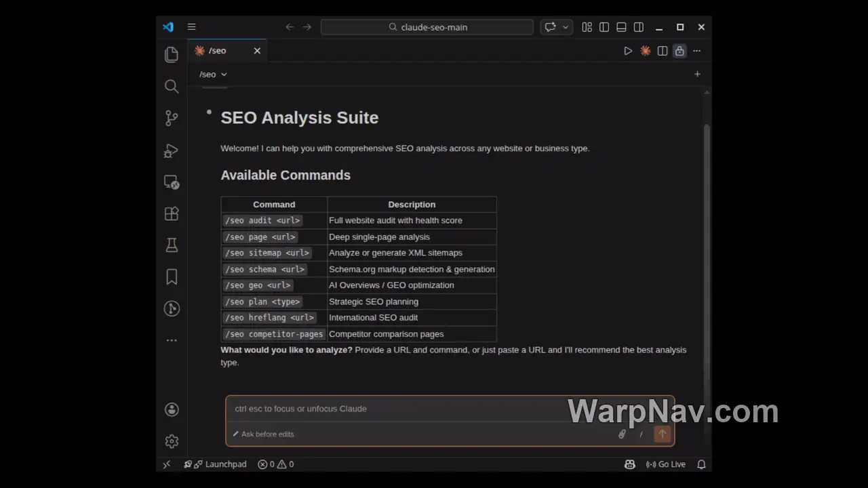Open the Testing flask view
Viewport: 868px width, 488px height.
point(172,245)
